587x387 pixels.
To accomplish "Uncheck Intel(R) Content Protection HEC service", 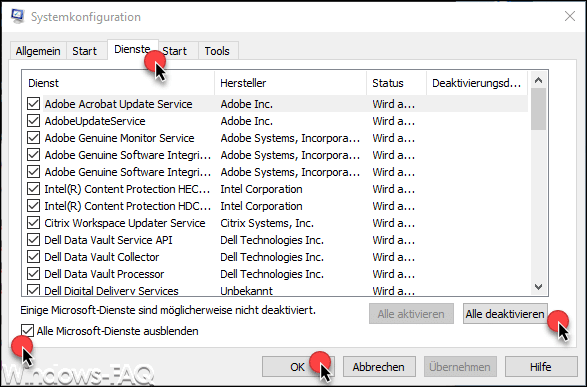I will coord(33,189).
